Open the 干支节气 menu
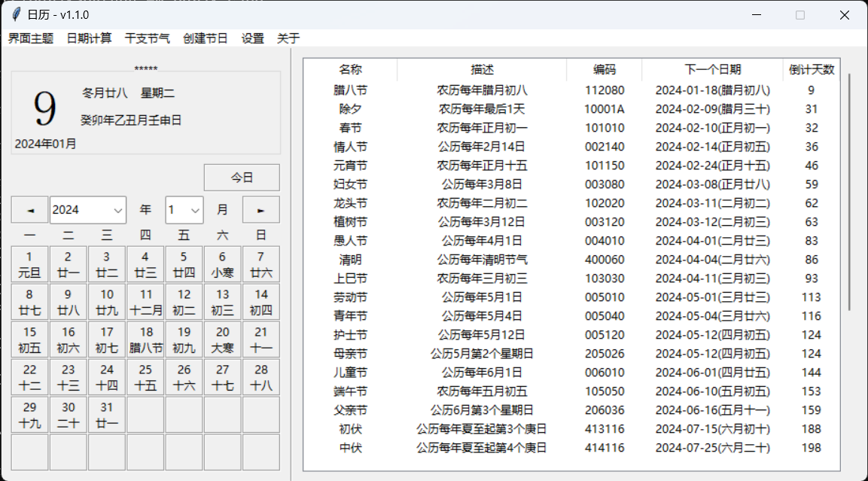This screenshot has width=868, height=481. 148,38
